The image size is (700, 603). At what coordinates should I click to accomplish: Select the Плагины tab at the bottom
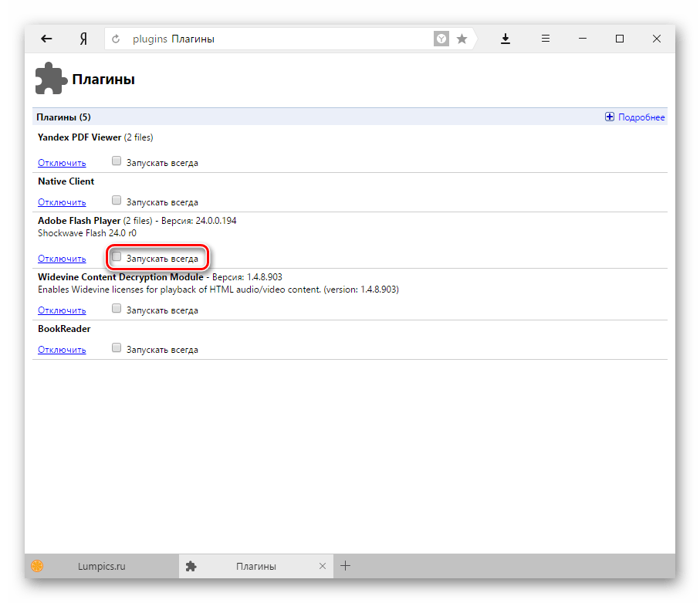pos(255,566)
